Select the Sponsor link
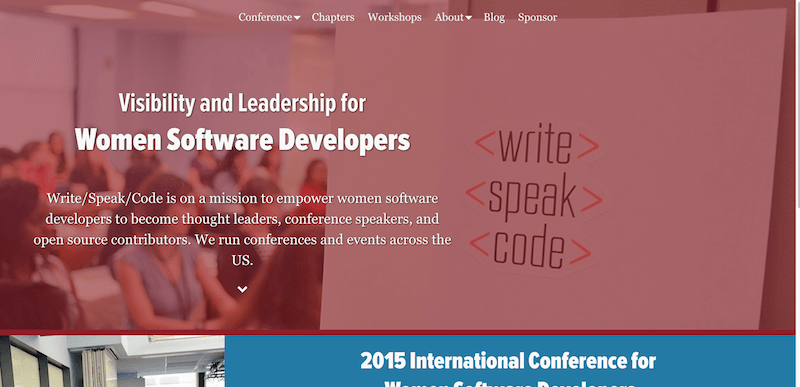 pyautogui.click(x=537, y=17)
